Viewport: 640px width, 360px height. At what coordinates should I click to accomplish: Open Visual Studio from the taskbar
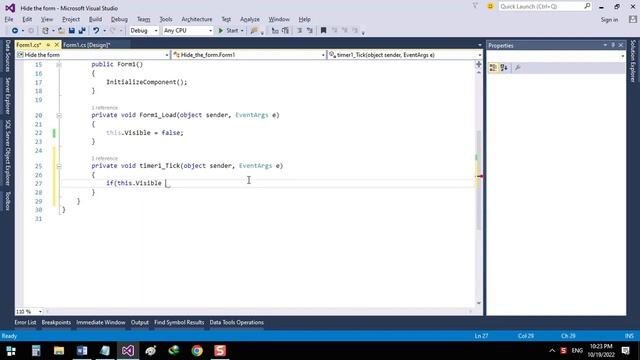(x=128, y=351)
